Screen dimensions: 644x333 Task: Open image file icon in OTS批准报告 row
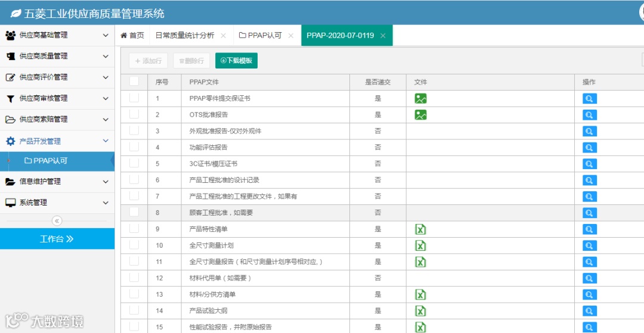pos(420,115)
